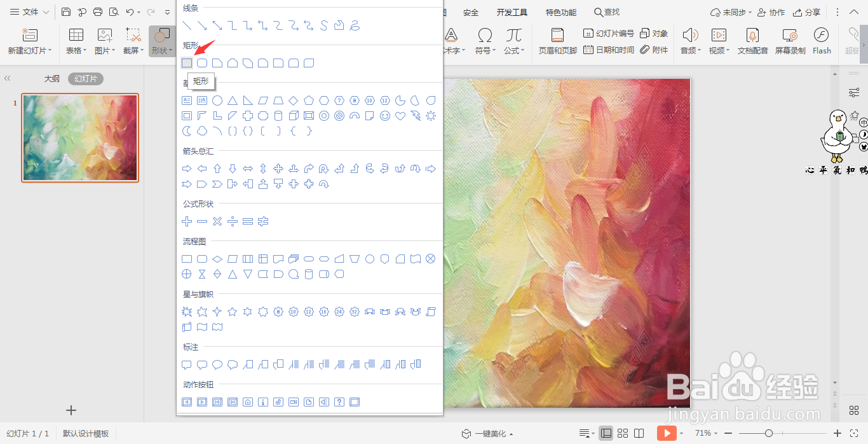Switch to reading view in status bar
The height and width of the screenshot is (444, 868).
pyautogui.click(x=639, y=433)
